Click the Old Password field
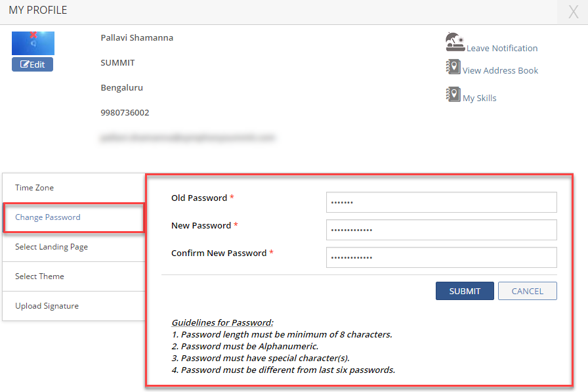This screenshot has height=392, width=588. point(441,202)
